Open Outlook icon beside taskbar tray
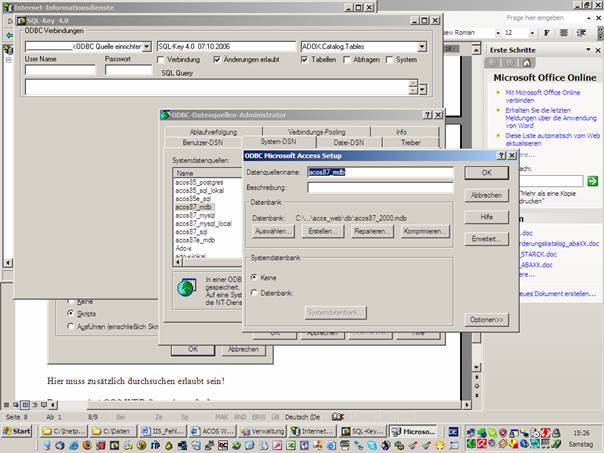604x453 pixels. (x=453, y=432)
